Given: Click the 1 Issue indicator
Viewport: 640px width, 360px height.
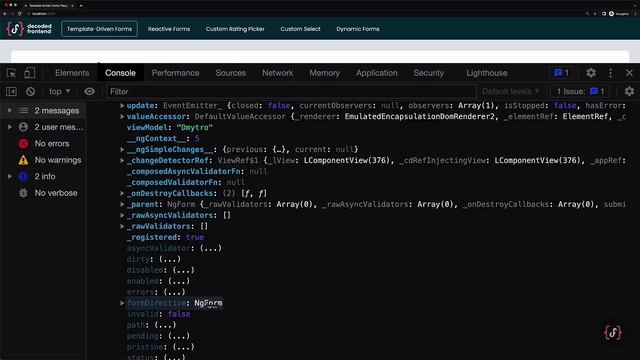Looking at the screenshot, I should click(580, 91).
